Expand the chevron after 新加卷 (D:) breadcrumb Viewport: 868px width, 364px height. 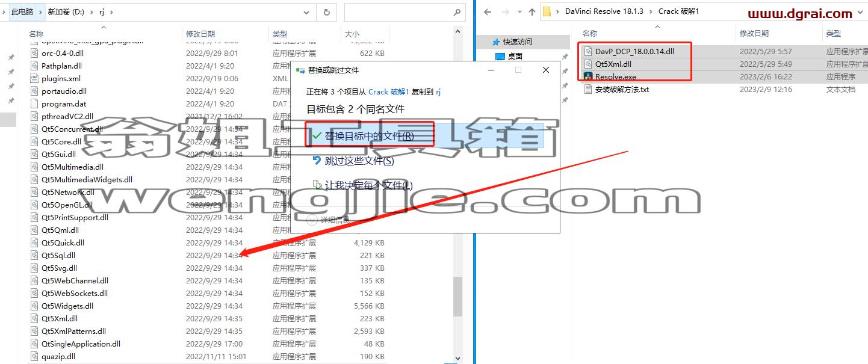coord(91,11)
